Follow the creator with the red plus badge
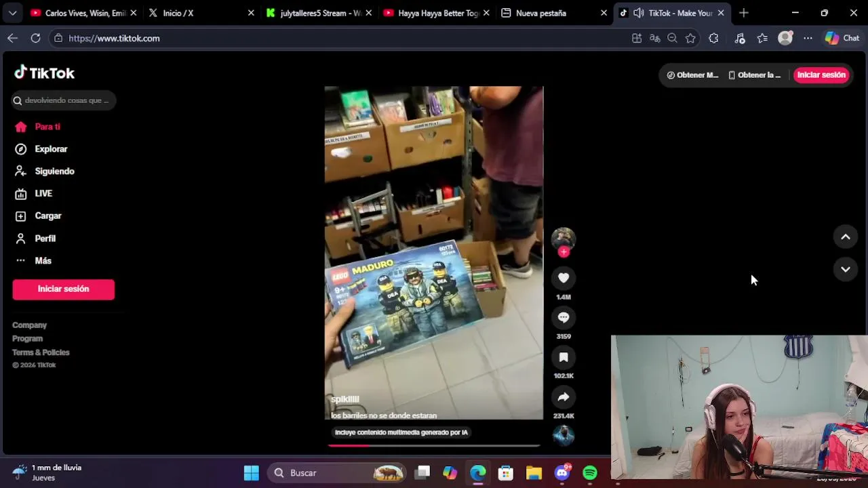Screen dimensions: 868x488 tap(564, 252)
